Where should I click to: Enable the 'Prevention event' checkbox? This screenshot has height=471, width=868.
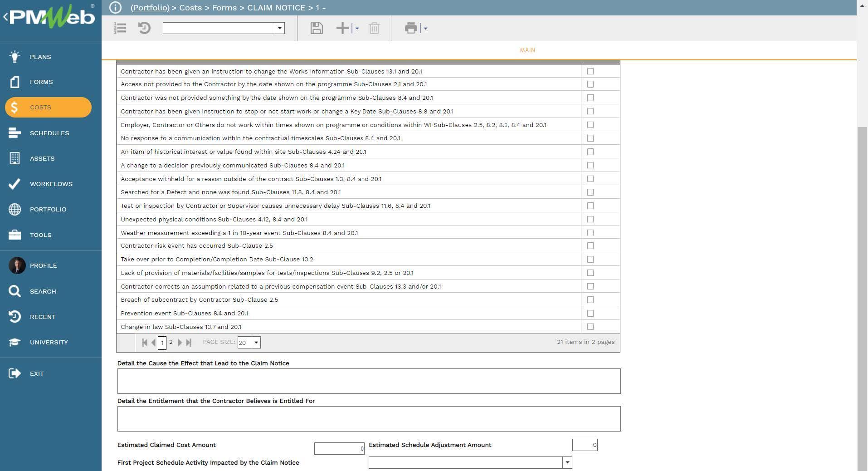[x=590, y=313]
